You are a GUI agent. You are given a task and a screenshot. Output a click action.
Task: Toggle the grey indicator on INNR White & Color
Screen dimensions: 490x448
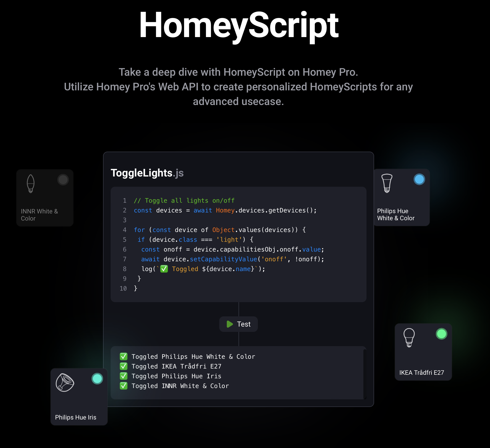[x=63, y=180]
